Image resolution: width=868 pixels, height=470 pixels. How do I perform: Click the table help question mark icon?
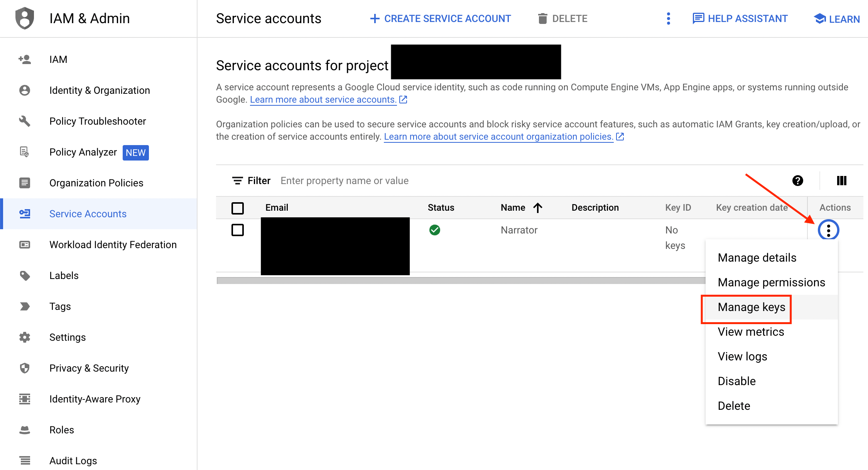coord(797,181)
